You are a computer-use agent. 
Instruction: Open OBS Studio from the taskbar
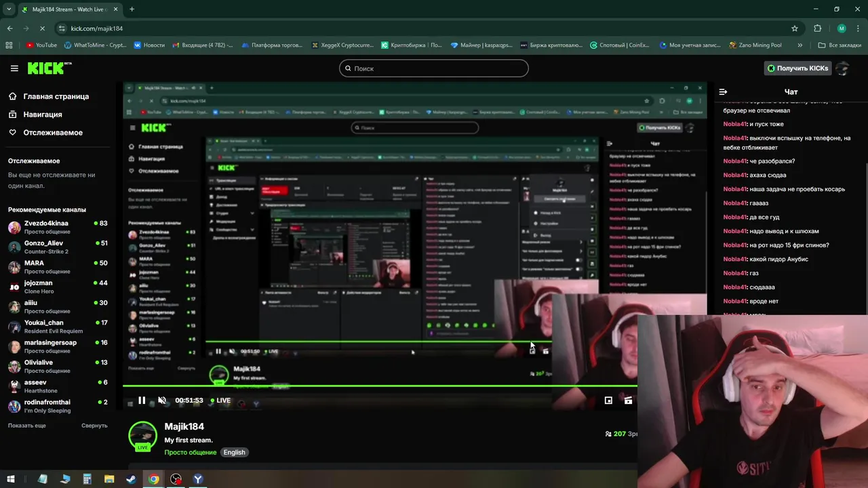click(176, 479)
